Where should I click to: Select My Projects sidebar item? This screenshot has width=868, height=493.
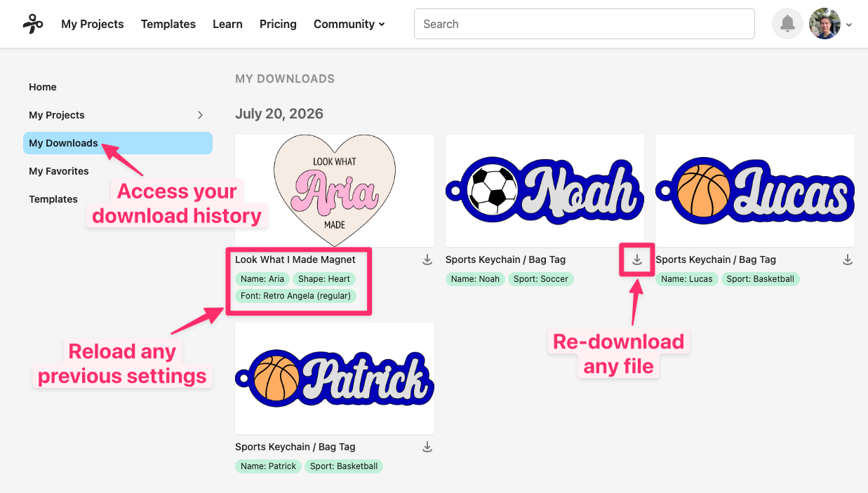click(x=57, y=115)
